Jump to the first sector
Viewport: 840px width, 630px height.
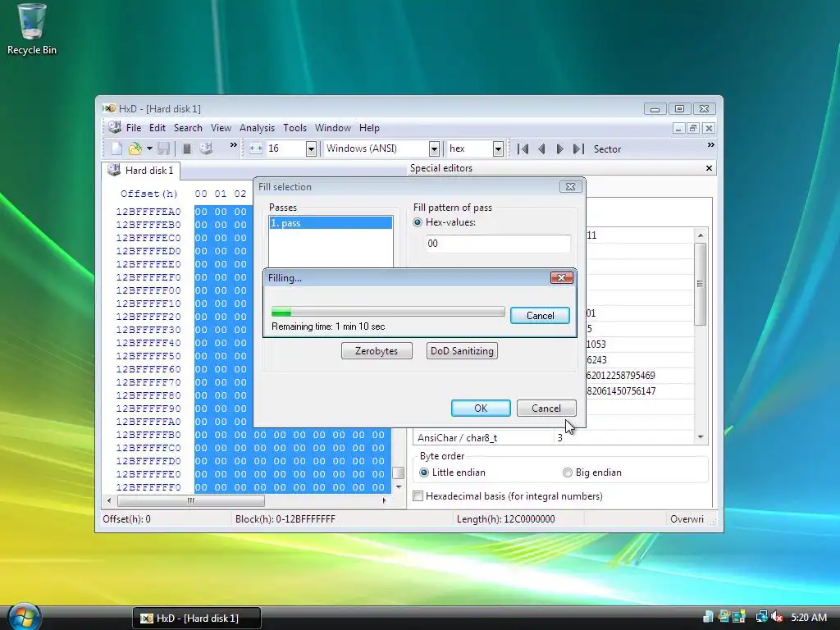(x=523, y=149)
